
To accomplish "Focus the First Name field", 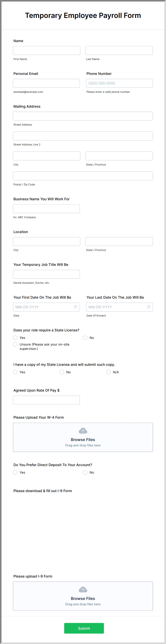I will tap(47, 51).
